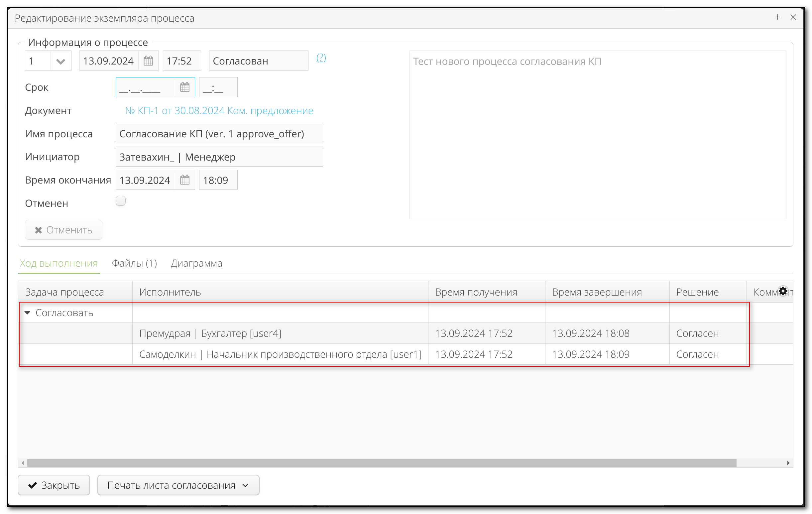Screen dimensions: 812x514
Task: Click the (?) help icon near the status field
Action: tap(321, 58)
